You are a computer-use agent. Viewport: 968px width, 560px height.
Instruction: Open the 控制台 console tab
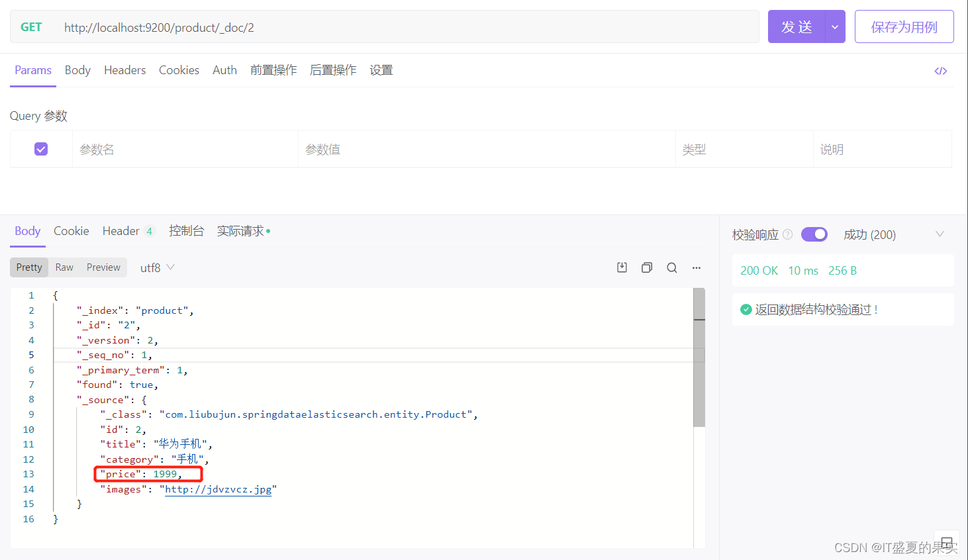pyautogui.click(x=187, y=230)
